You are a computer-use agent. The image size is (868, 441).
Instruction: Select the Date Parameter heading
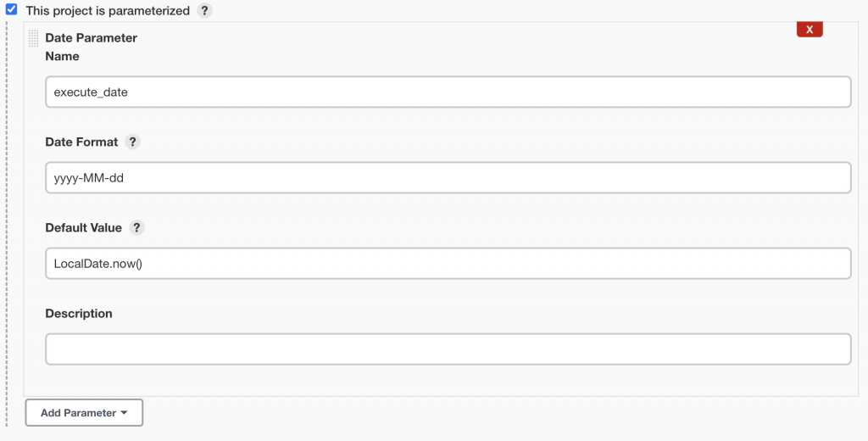point(91,37)
